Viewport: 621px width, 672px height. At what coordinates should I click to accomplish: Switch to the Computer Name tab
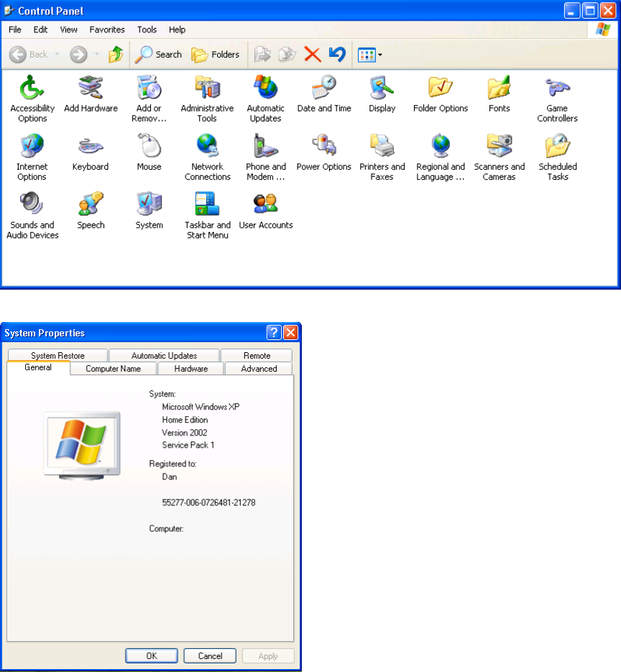pos(113,369)
